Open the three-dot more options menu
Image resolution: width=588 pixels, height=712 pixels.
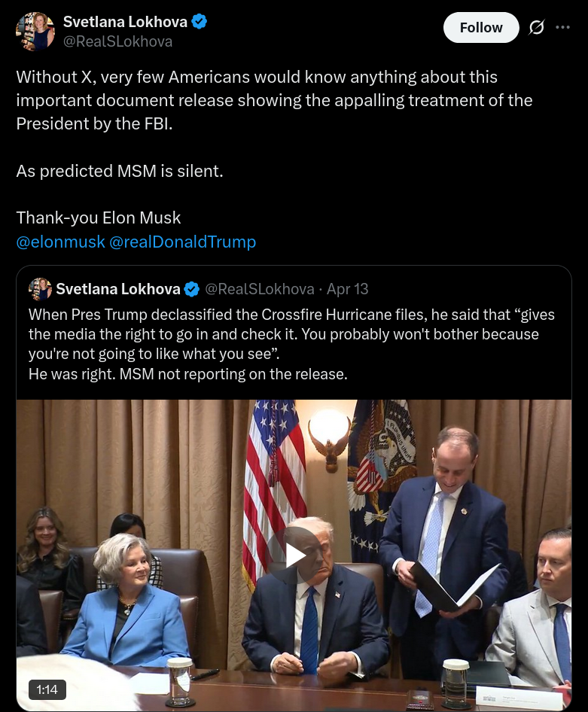562,28
